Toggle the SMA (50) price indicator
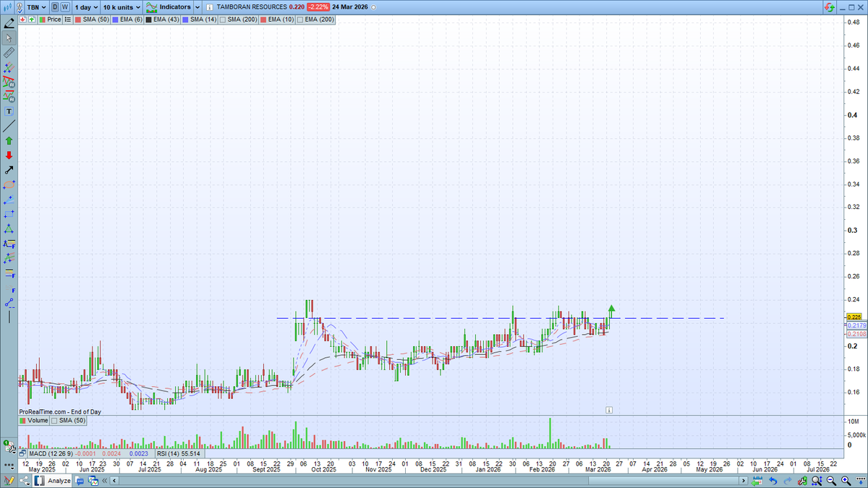The width and height of the screenshot is (868, 488). coord(93,20)
